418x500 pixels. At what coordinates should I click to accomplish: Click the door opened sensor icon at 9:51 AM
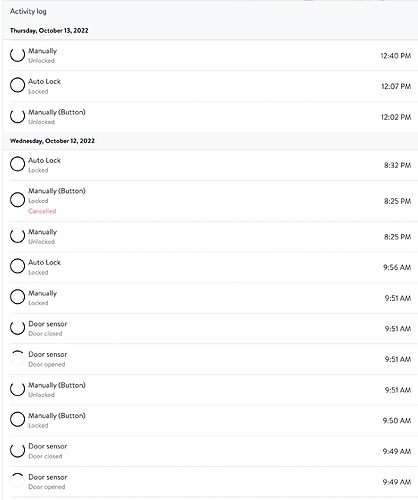point(17,358)
